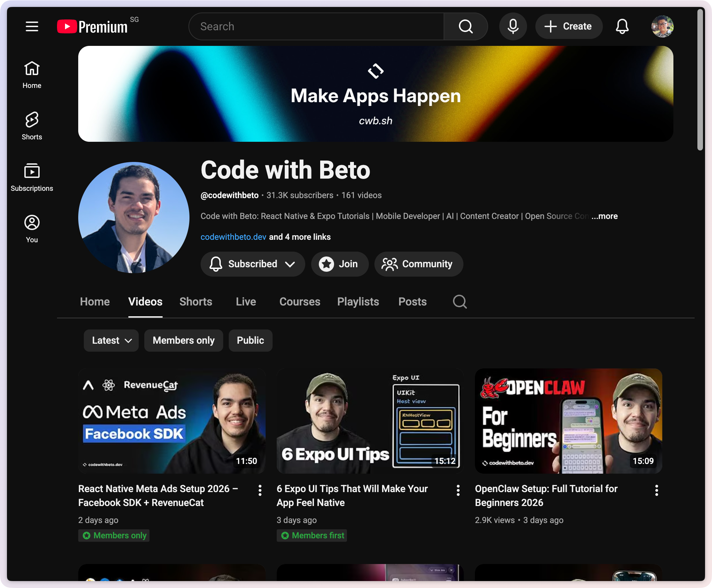Switch to the Courses tab
The width and height of the screenshot is (712, 588).
coord(300,302)
